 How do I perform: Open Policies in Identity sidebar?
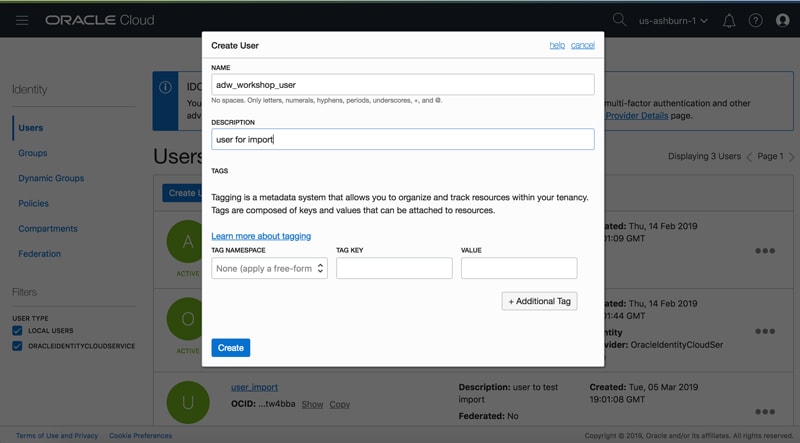pos(34,204)
